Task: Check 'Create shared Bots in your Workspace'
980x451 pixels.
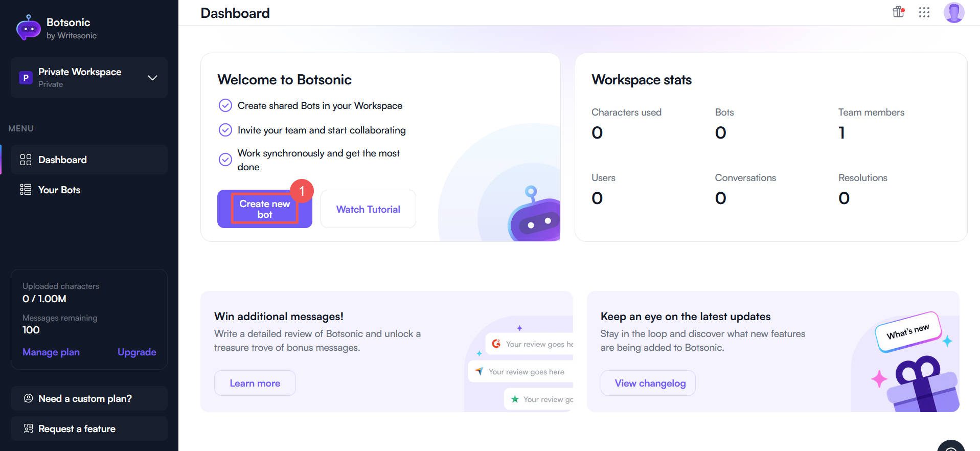Action: tap(225, 105)
